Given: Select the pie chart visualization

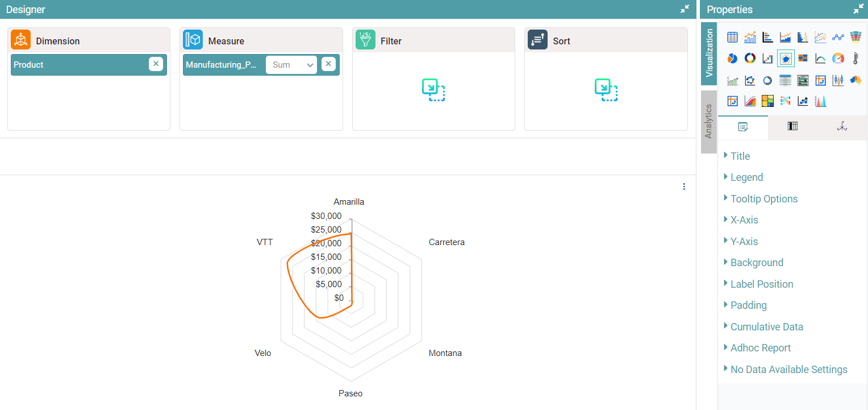Looking at the screenshot, I should 732,59.
